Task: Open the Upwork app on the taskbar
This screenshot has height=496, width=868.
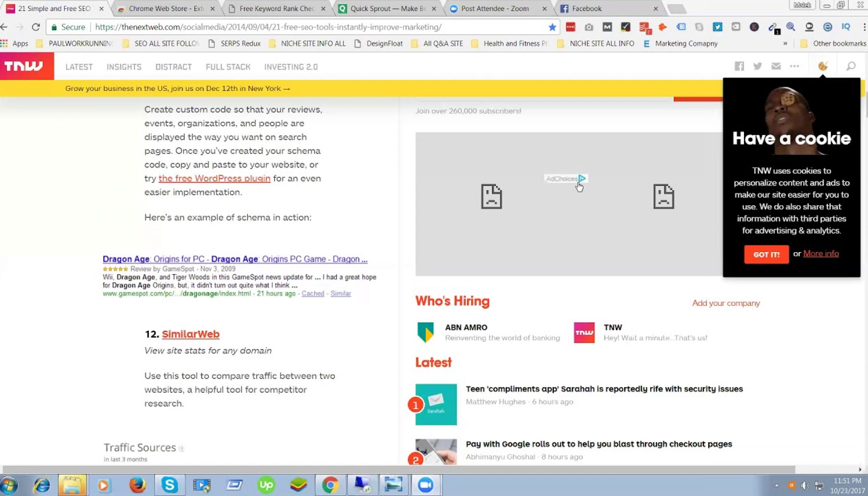Action: [x=266, y=485]
